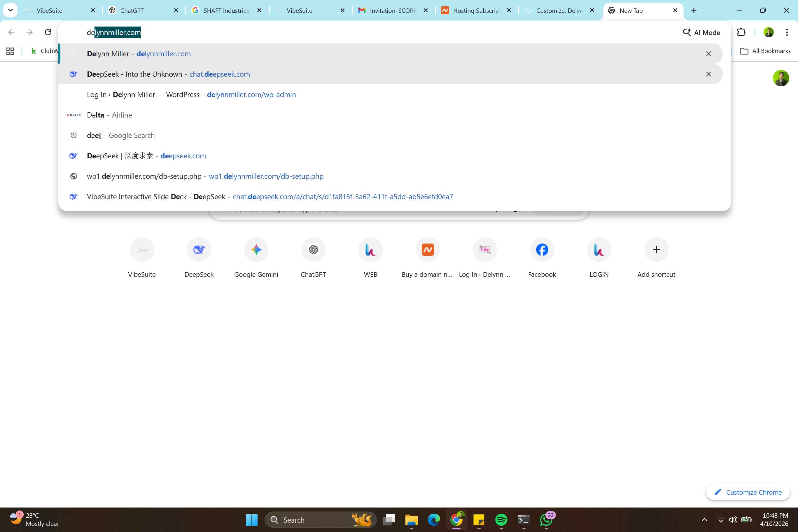Go forward to the next page
This screenshot has width=798, height=532.
click(x=29, y=32)
